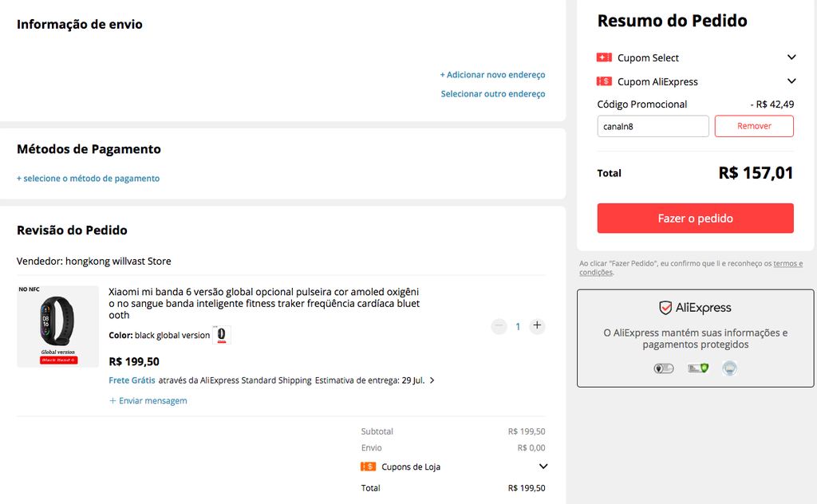Screen dimensions: 817x504
Task: Click the Resumo do Pedido heading
Action: click(672, 21)
